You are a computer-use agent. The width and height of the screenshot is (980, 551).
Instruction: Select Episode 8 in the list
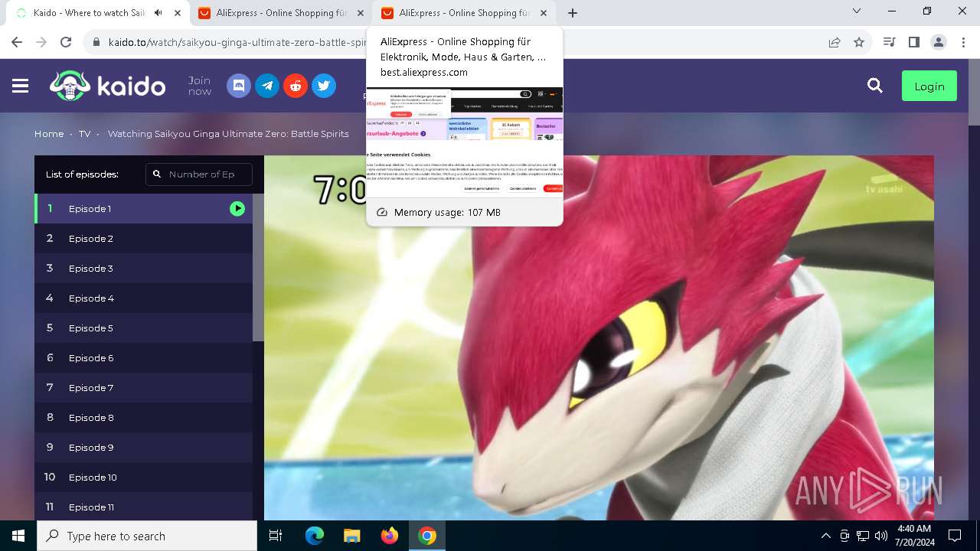pyautogui.click(x=143, y=418)
